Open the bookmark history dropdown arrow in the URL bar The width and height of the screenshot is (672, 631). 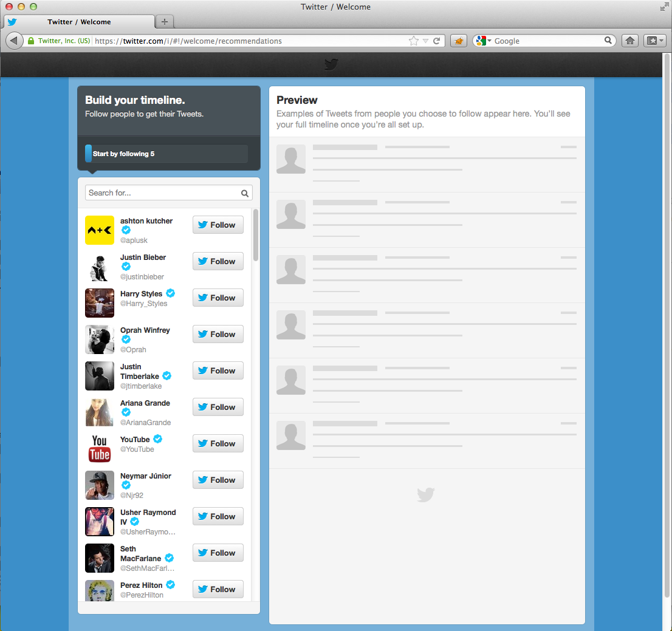point(425,41)
